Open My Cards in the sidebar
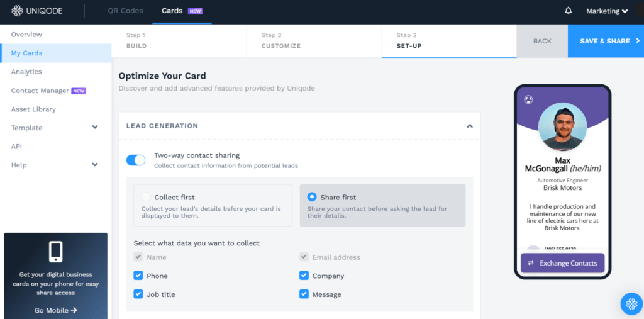 click(x=55, y=53)
